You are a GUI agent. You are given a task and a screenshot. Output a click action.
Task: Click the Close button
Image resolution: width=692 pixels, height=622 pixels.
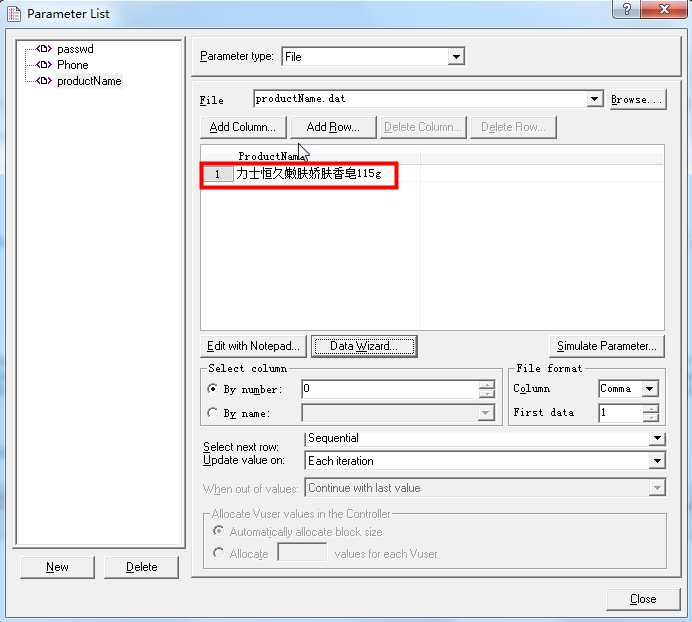tap(643, 599)
